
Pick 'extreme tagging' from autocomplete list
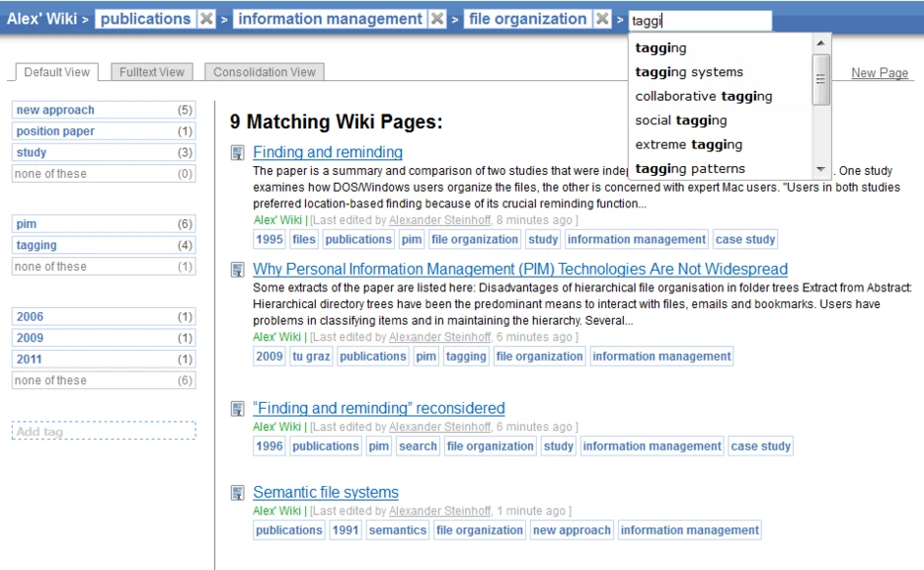click(x=688, y=144)
